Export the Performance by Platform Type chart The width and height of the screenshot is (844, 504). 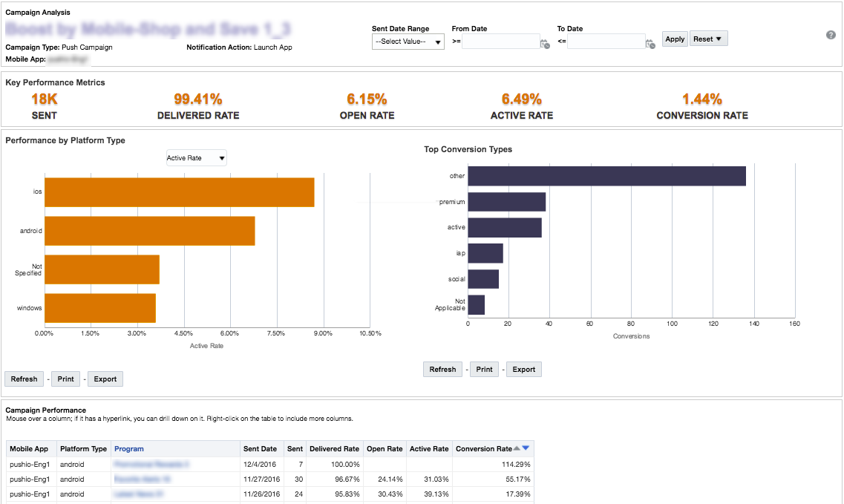[105, 379]
